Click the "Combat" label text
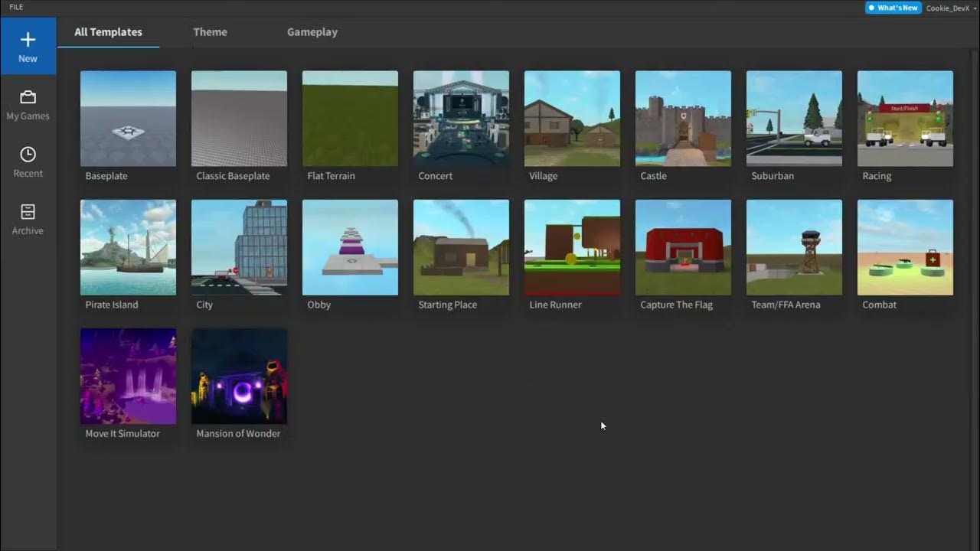The image size is (980, 551). 879,305
